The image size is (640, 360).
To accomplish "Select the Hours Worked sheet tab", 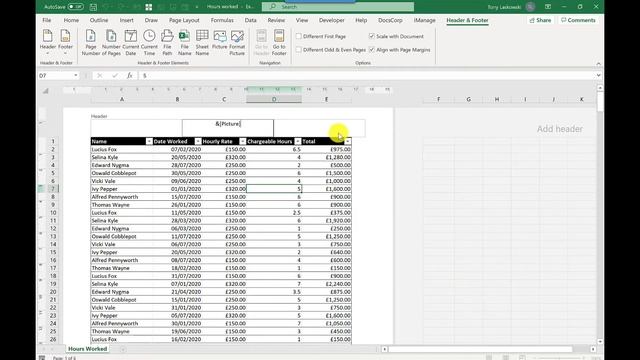I will pyautogui.click(x=87, y=349).
